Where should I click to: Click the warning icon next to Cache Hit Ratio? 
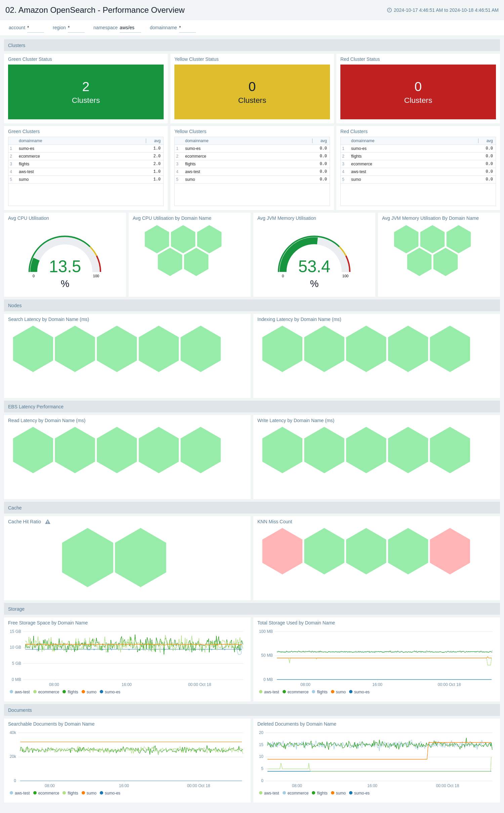[x=48, y=522]
